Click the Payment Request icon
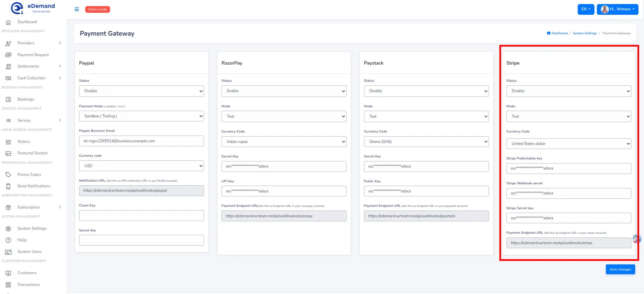644x294 pixels. tap(8, 55)
